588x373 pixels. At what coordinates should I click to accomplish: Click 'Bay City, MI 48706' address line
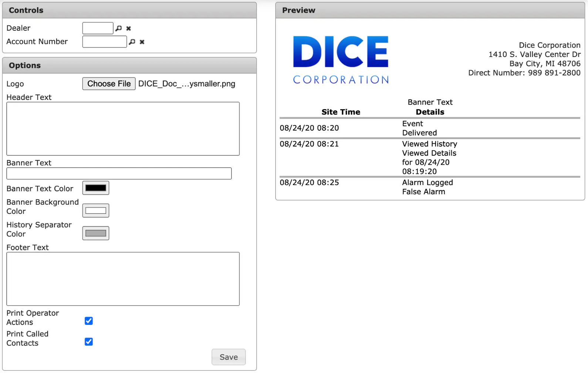coord(545,64)
